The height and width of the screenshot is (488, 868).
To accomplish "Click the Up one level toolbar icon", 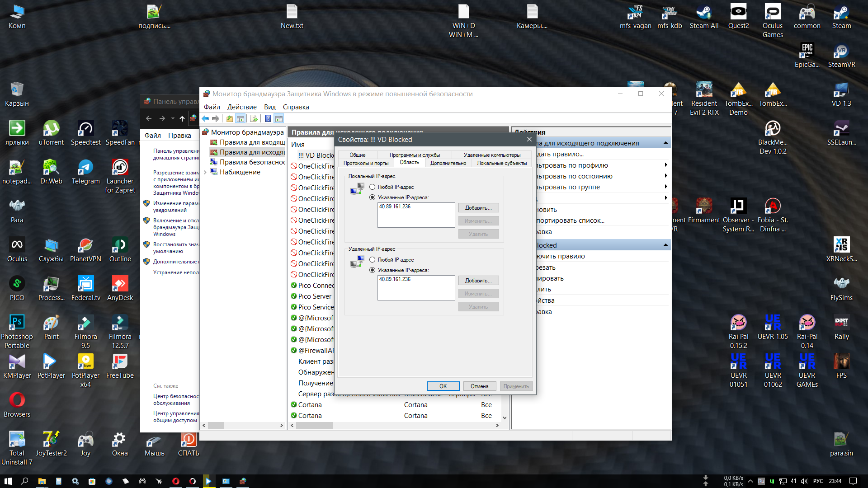I will [x=230, y=118].
